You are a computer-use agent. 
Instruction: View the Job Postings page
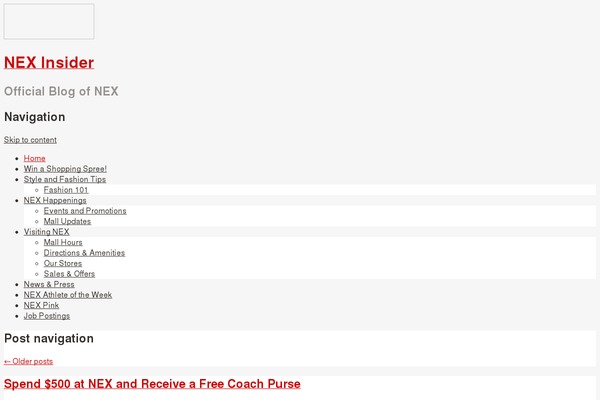pos(47,316)
